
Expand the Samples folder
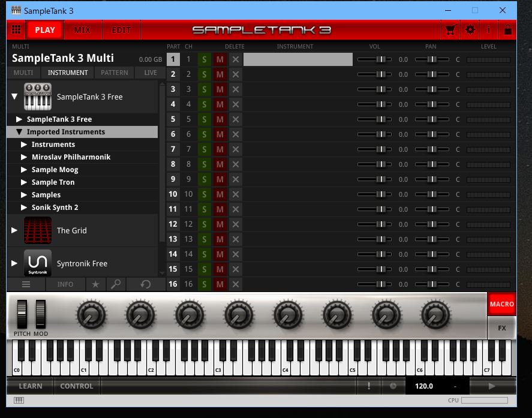click(x=24, y=195)
